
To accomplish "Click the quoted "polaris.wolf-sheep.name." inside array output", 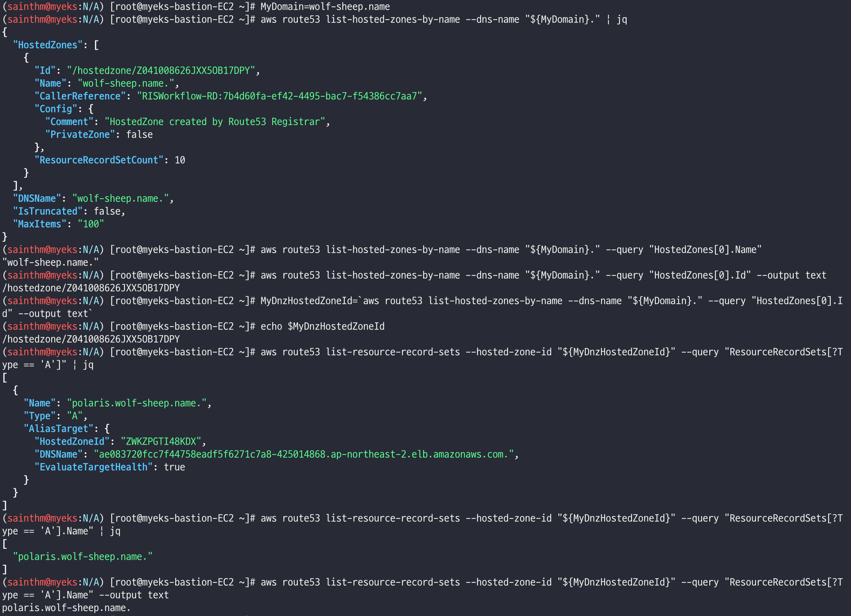I will 83,556.
